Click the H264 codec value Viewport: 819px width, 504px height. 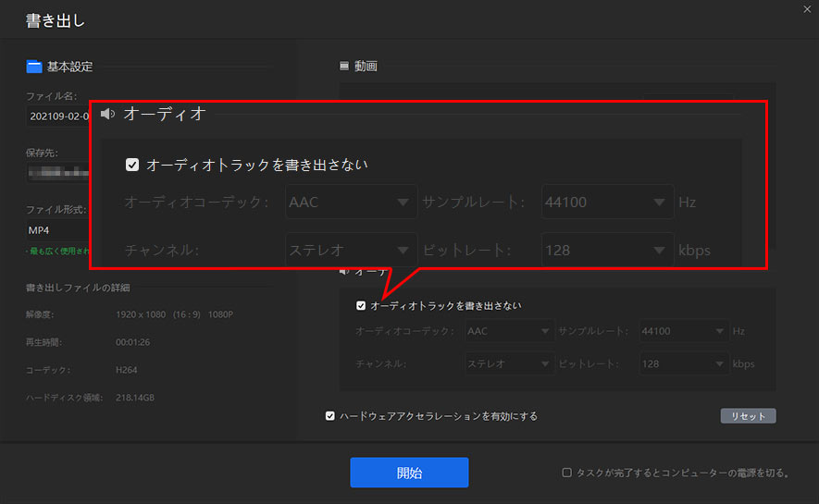click(x=127, y=370)
